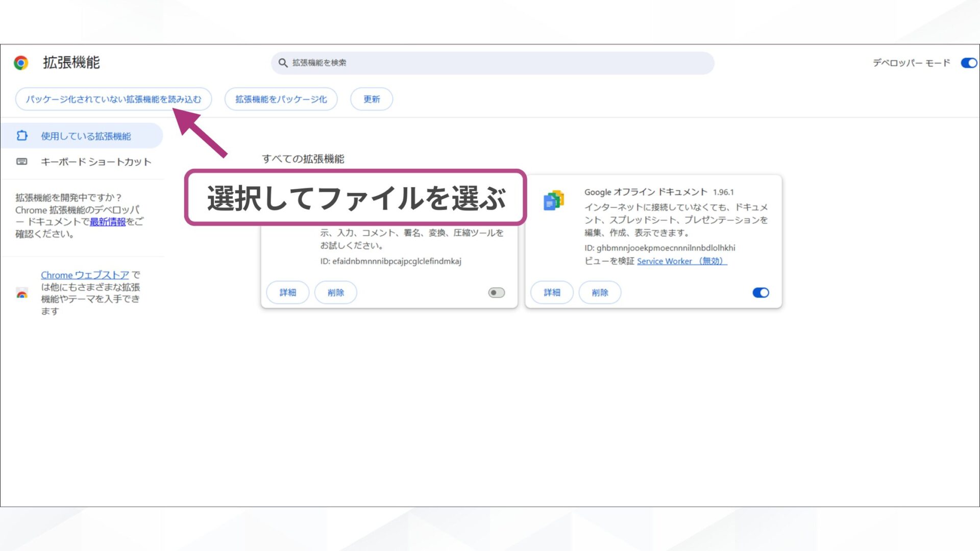The height and width of the screenshot is (551, 980).
Task: Open the 最新情報 link for developers
Action: [x=108, y=222]
